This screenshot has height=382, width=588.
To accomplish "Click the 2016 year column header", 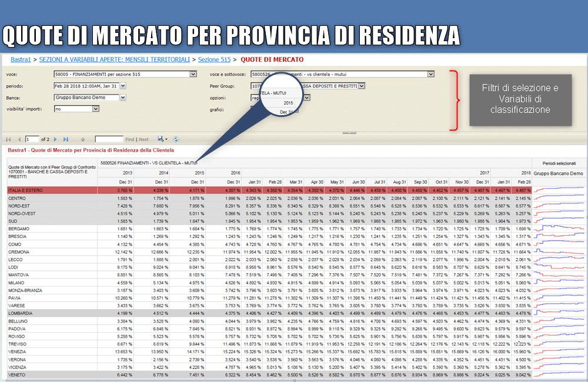I will [x=236, y=173].
